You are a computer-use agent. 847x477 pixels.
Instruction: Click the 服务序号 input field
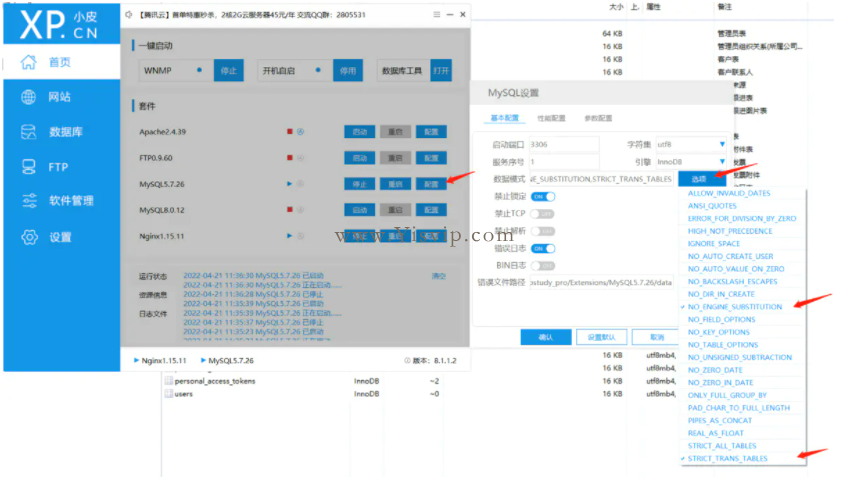pos(564,162)
